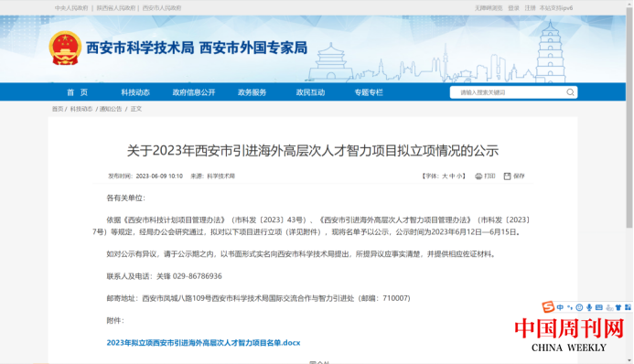Click the 打印 print button

485,177
